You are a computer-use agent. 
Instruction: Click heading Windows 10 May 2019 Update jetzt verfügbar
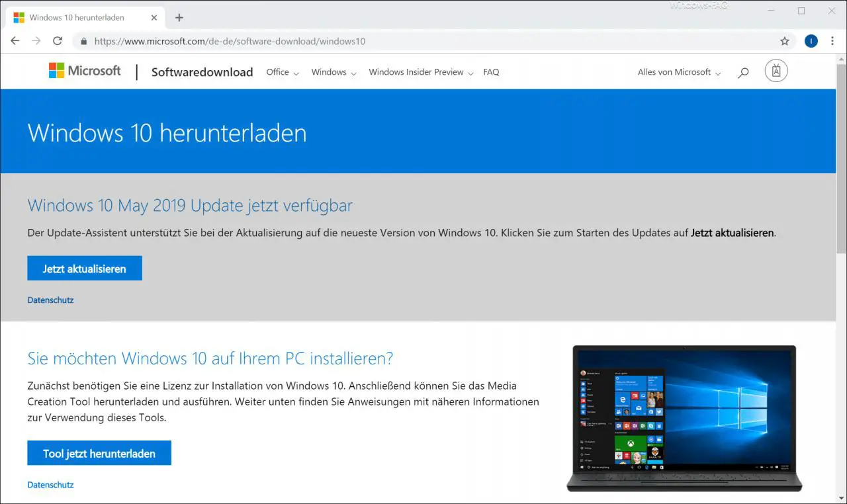coord(190,205)
